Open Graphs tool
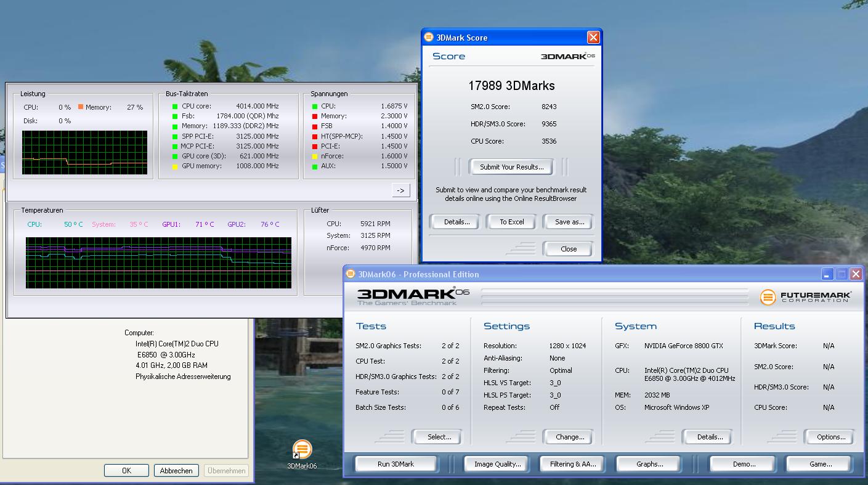The width and height of the screenshot is (868, 485). [649, 464]
